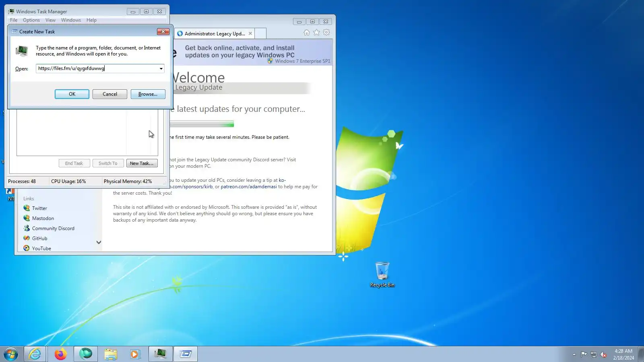Click the Start orb on the taskbar
Screen dimensions: 644x362
pos(11,354)
